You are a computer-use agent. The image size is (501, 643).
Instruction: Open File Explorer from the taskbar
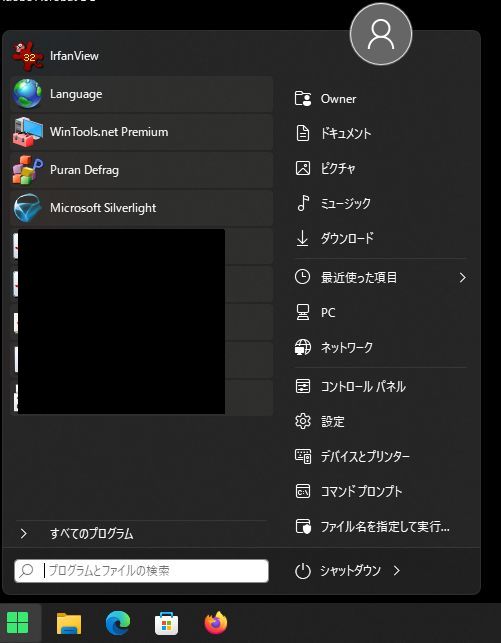coord(68,623)
